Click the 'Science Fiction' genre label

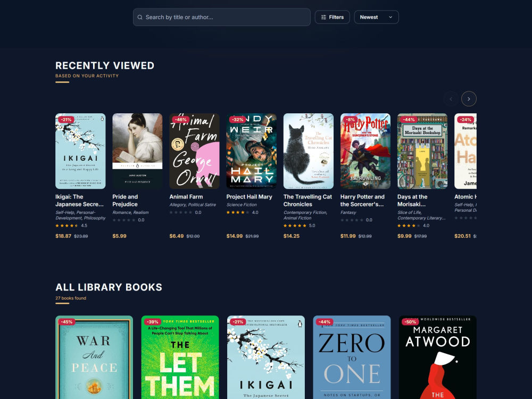pyautogui.click(x=242, y=205)
